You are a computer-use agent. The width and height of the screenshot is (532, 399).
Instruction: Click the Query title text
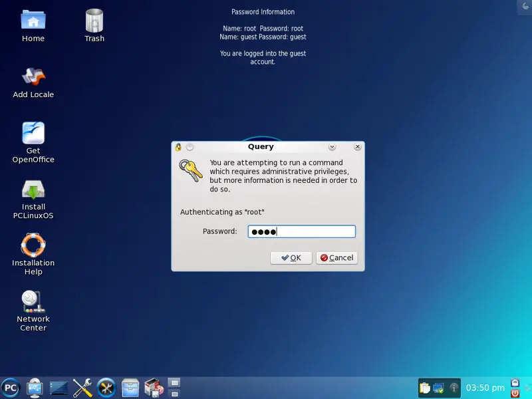tap(261, 146)
